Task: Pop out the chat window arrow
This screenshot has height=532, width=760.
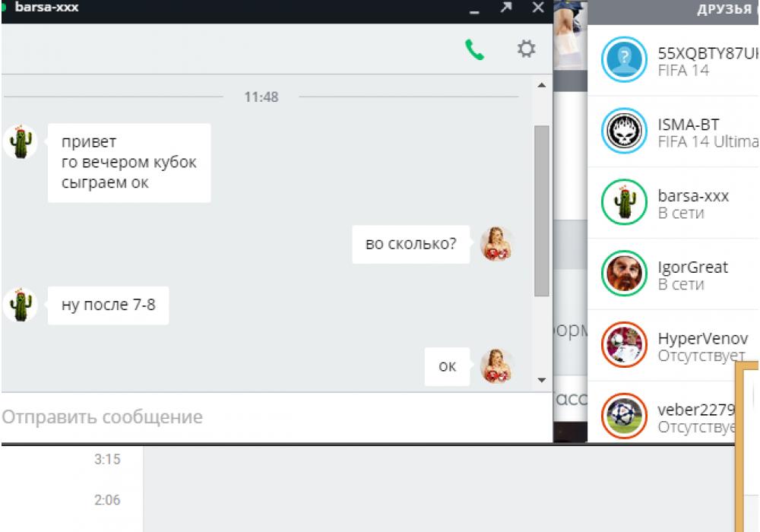Action: (506, 8)
